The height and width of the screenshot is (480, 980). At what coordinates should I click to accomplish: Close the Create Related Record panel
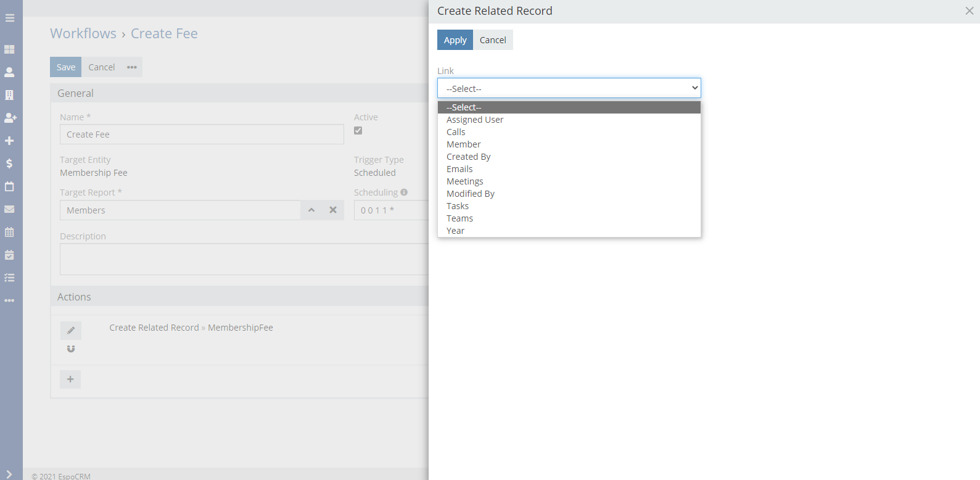point(969,11)
